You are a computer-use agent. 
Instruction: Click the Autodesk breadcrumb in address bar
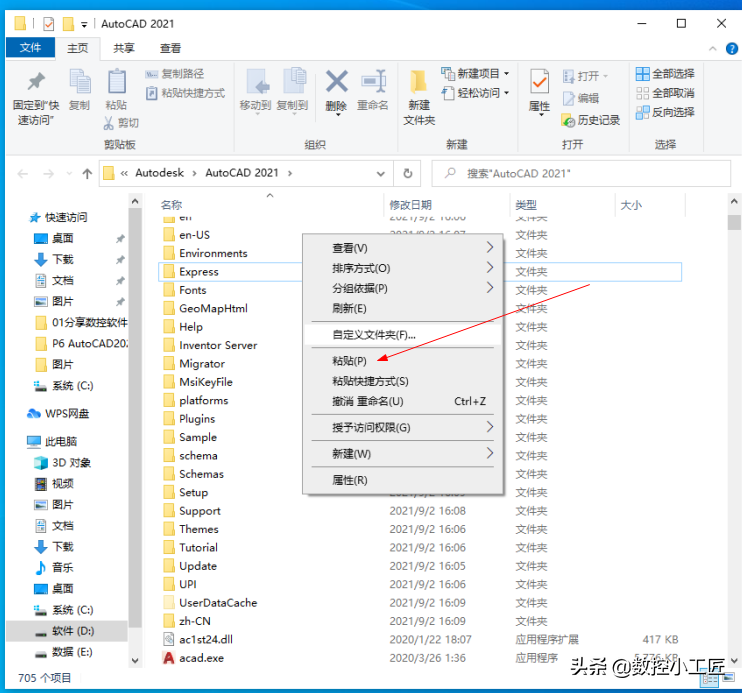point(159,173)
